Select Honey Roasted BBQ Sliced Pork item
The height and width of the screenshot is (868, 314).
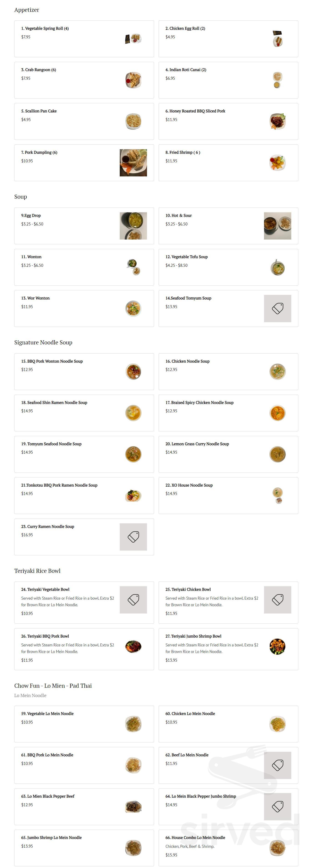pyautogui.click(x=195, y=111)
